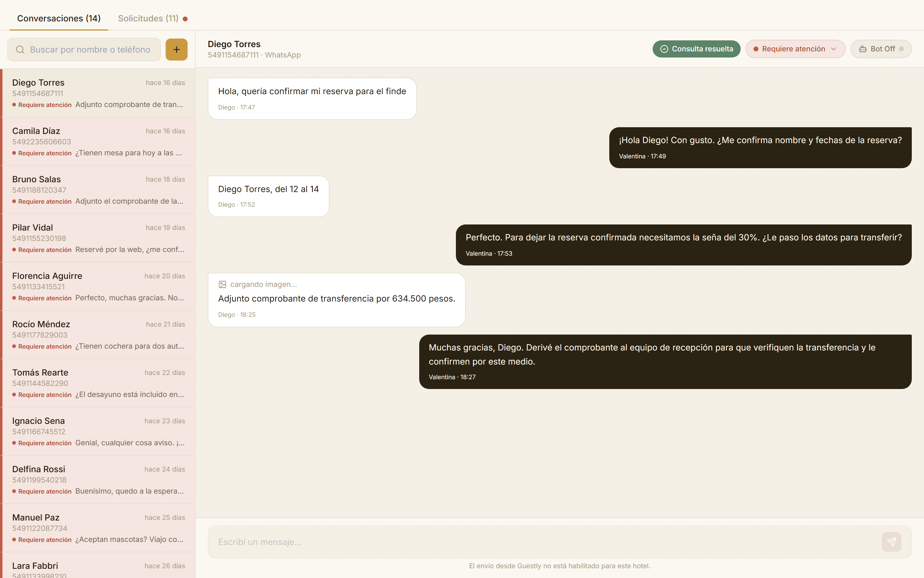
Task: Click message 'Adjunto comprobante de transferencia por 634.500 pesos.'
Action: click(x=336, y=300)
